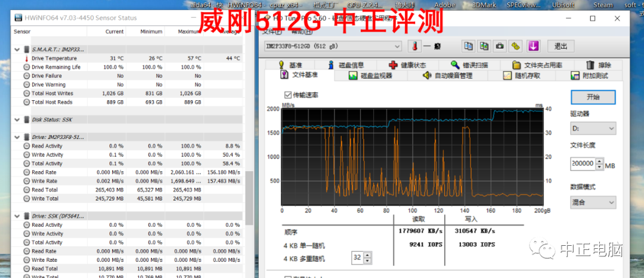Collapse the Disk Status: SSK group
The image size is (644, 278).
pyautogui.click(x=17, y=119)
